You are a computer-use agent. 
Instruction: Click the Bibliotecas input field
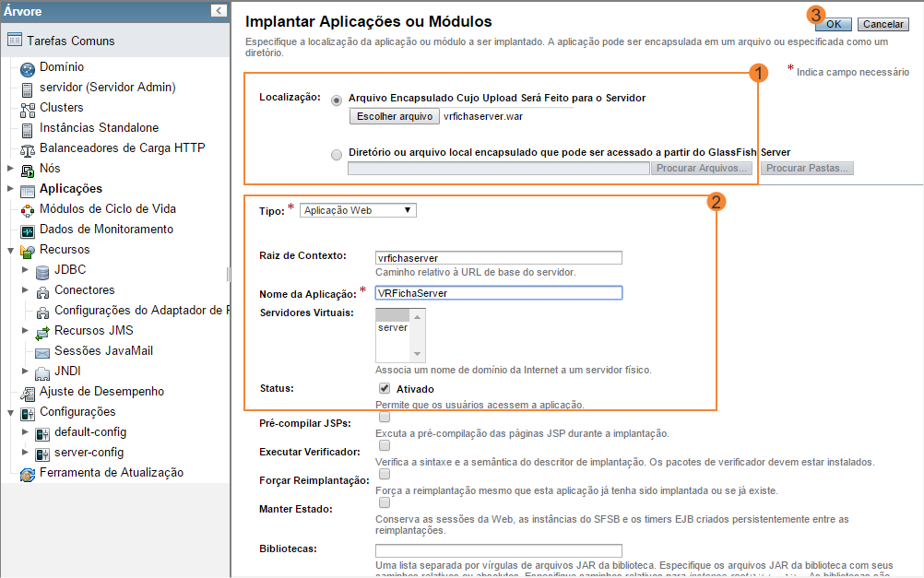[x=499, y=551]
